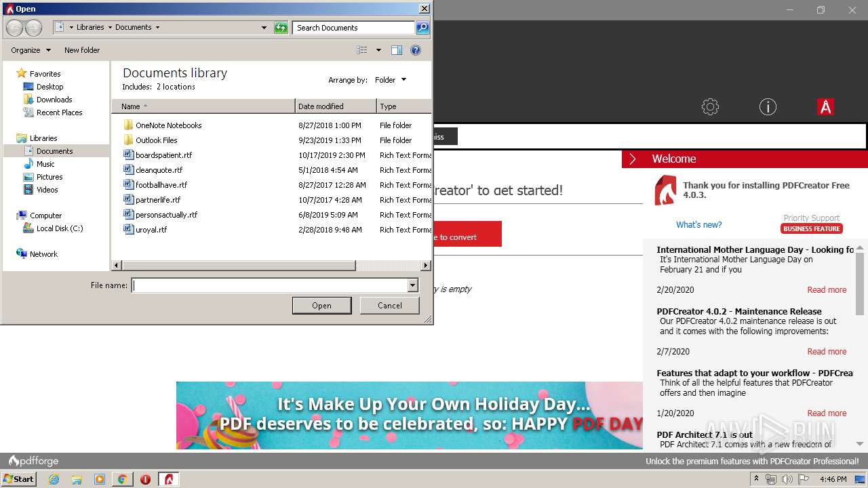
Task: Sort files by Name column header
Action: (203, 106)
